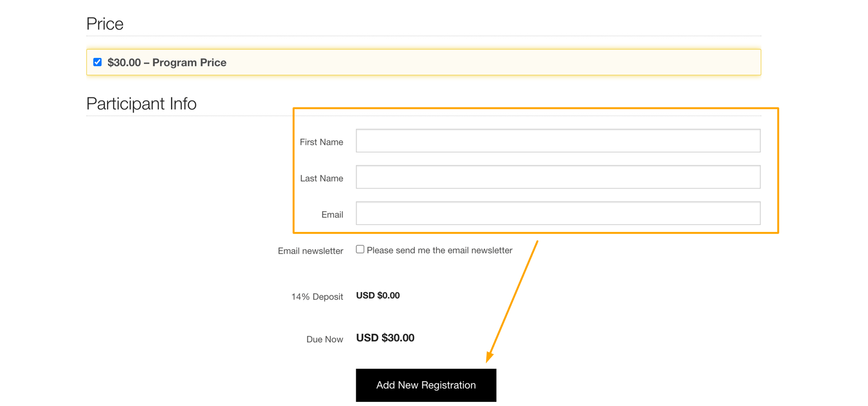Viewport: 868px width, 406px height.
Task: Click the Price section heading
Action: [104, 23]
